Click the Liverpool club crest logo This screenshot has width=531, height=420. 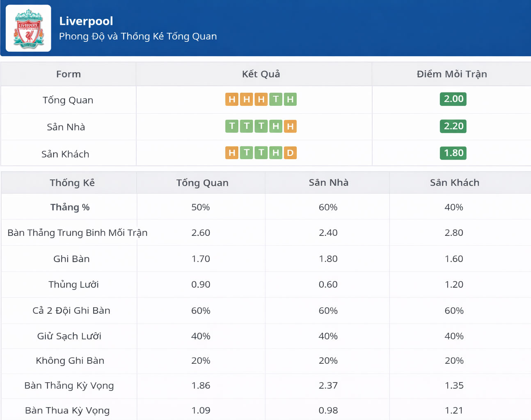click(28, 28)
